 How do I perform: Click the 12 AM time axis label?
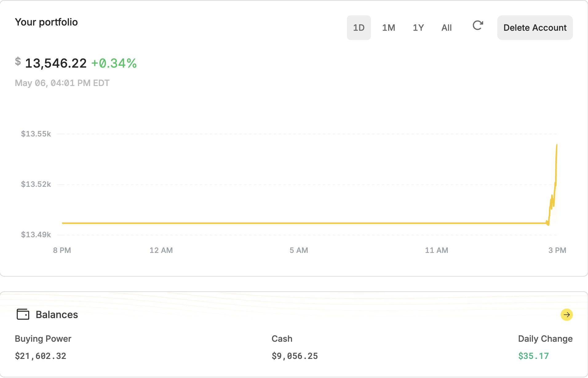tap(161, 250)
